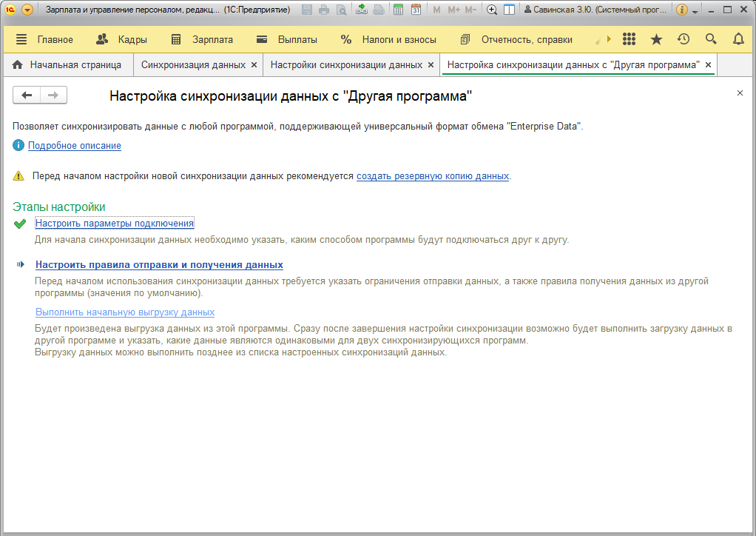Open the Favorites star in the yellow panel
Viewport: 756px width, 536px height.
point(656,38)
